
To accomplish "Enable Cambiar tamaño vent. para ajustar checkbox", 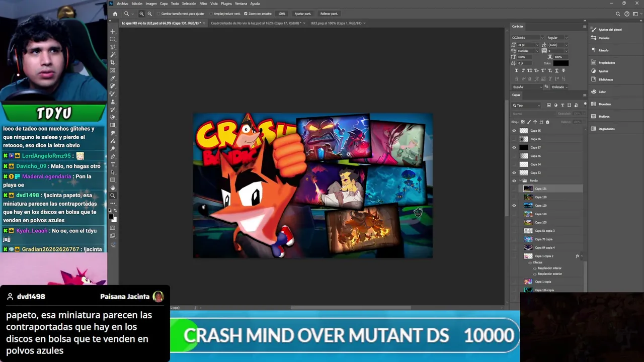I will (x=158, y=14).
